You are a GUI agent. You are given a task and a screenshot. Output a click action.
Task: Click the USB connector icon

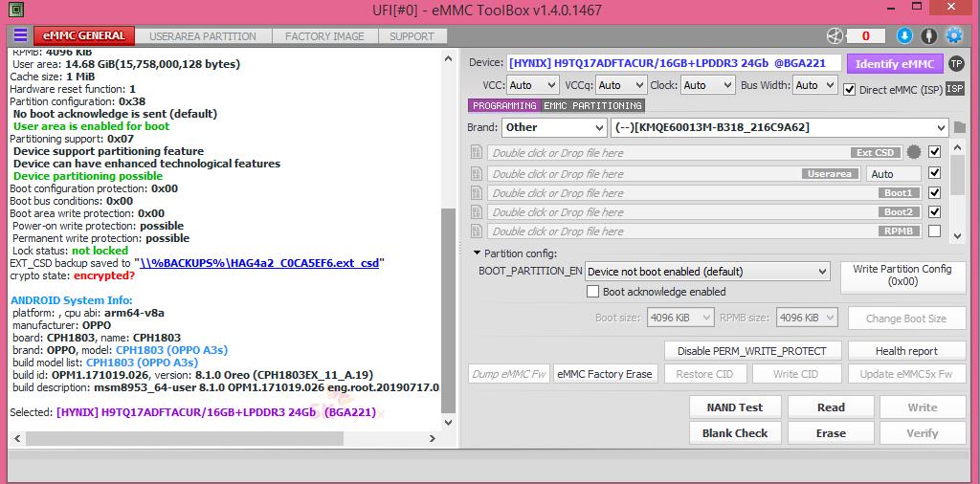(x=928, y=36)
